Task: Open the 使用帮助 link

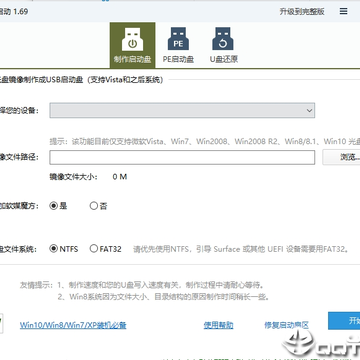Action: (218, 325)
